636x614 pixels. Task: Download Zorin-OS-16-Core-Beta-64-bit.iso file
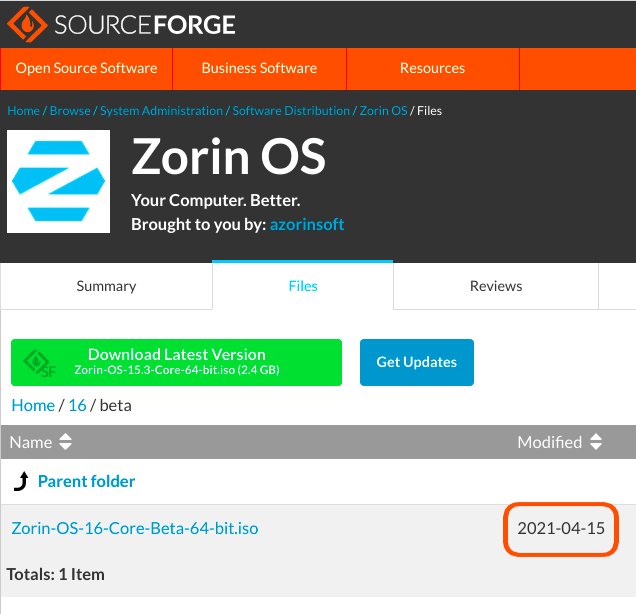tap(134, 528)
